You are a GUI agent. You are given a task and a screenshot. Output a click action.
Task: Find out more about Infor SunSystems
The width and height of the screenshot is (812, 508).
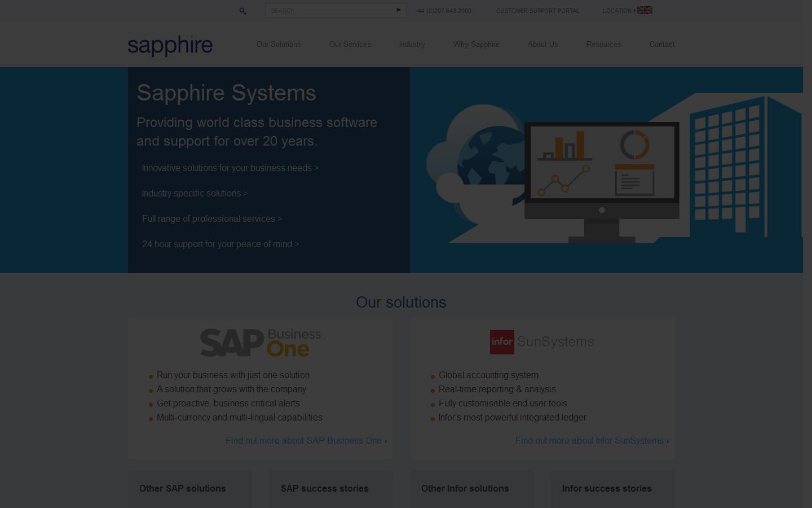[592, 441]
